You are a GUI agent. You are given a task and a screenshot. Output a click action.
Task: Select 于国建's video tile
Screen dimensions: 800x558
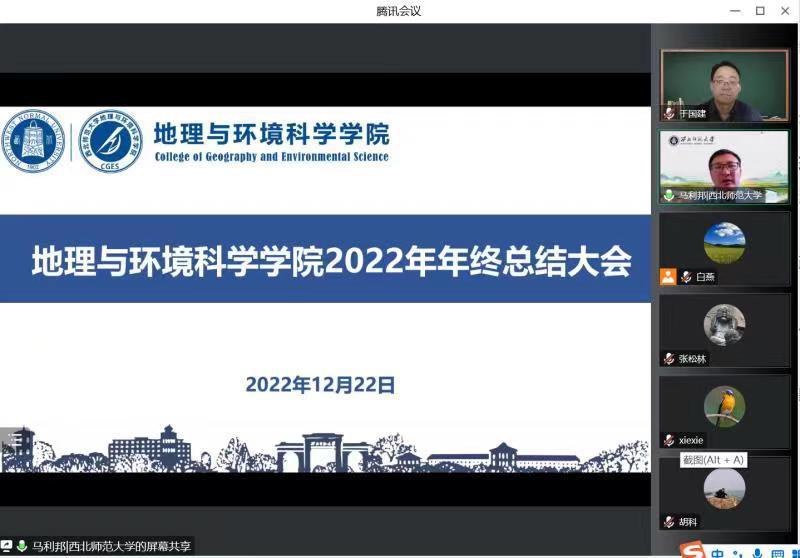coord(725,85)
